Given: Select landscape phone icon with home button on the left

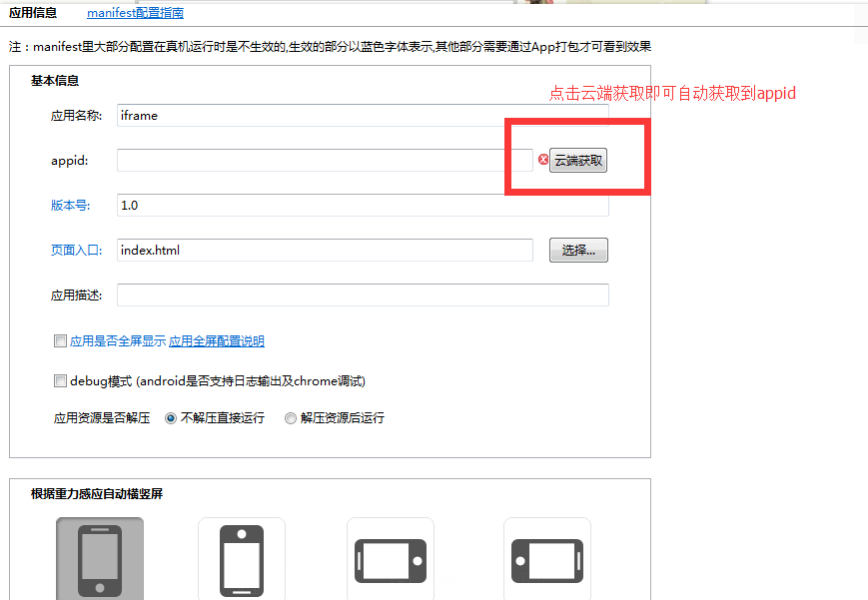Looking at the screenshot, I should tap(547, 560).
